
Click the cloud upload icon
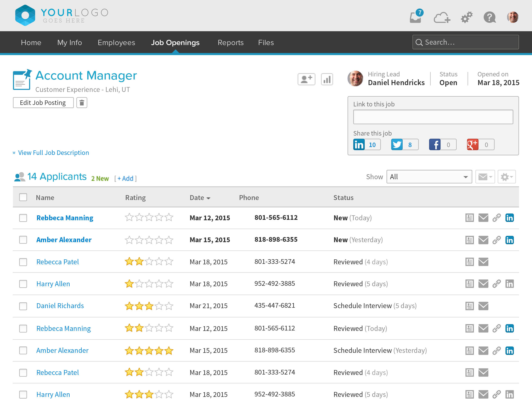coord(442,17)
